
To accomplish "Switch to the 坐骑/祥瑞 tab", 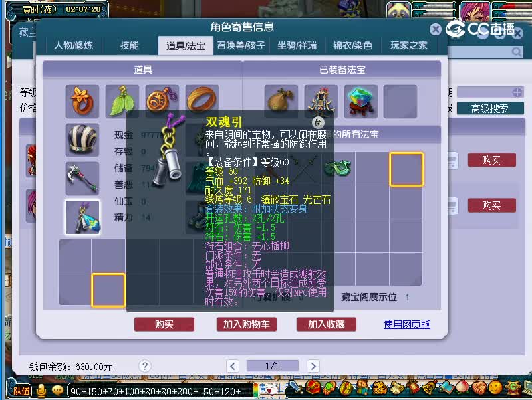I will click(x=297, y=45).
